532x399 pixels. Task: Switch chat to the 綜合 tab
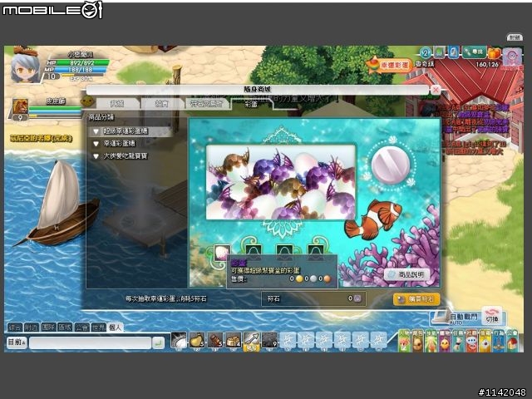pos(15,328)
